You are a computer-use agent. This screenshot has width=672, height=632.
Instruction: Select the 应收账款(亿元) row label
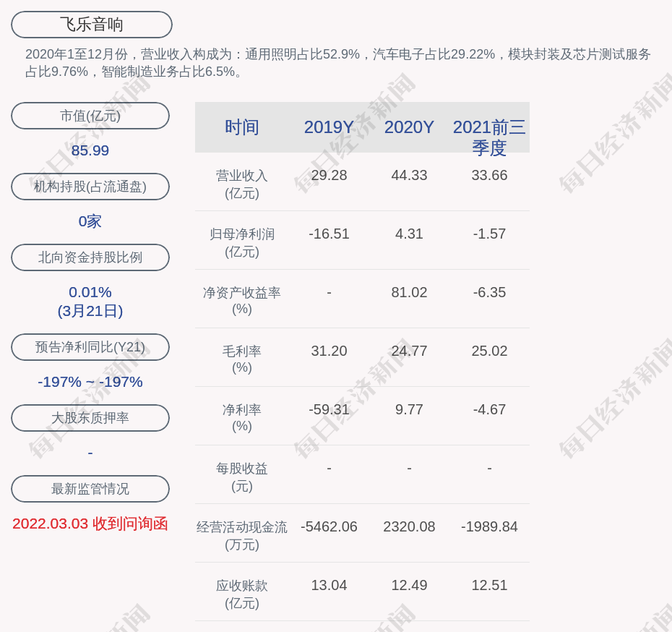(242, 594)
